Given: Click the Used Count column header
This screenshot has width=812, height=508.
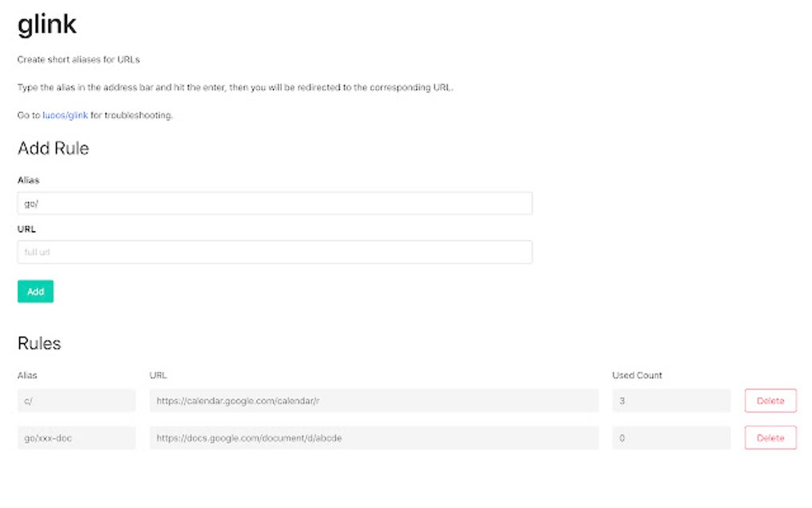Looking at the screenshot, I should point(637,375).
